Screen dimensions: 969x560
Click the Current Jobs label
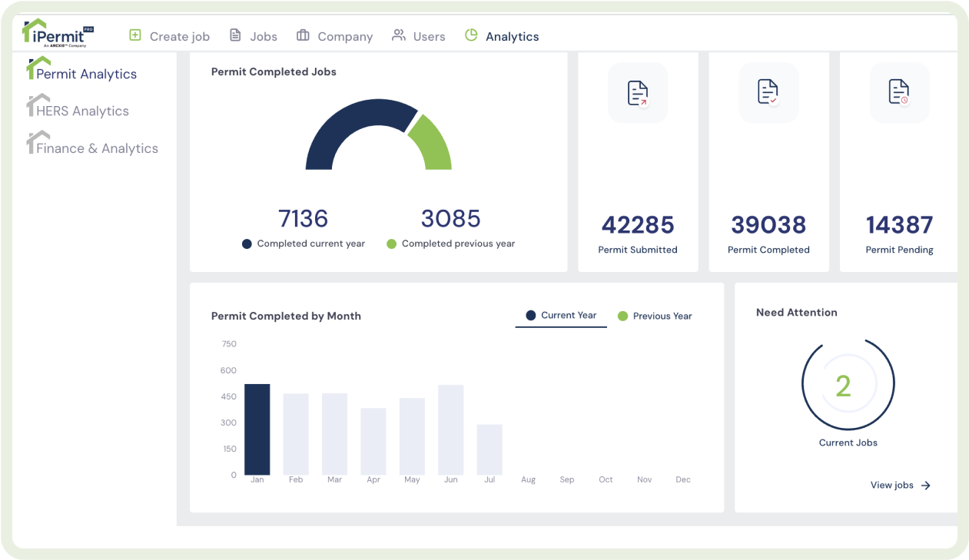(848, 442)
